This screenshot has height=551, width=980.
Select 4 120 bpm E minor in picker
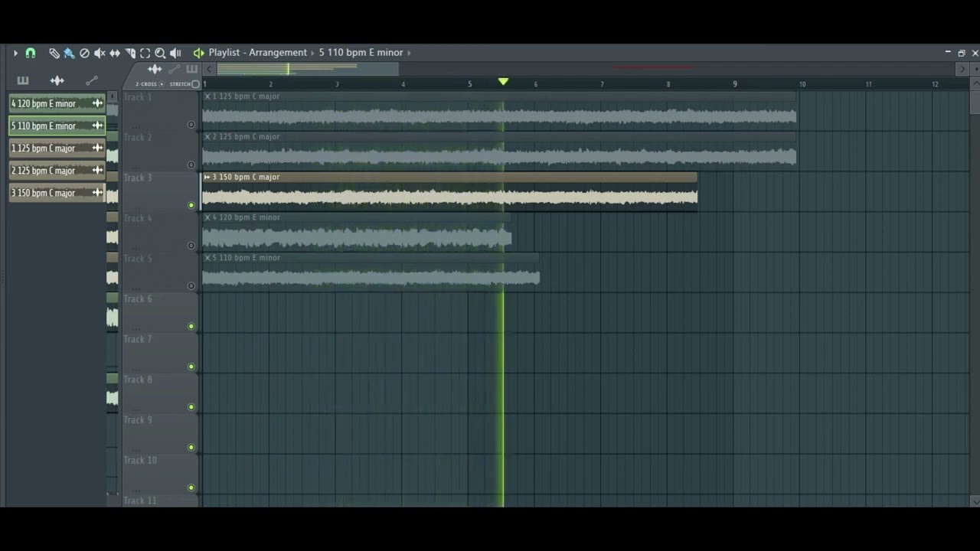tap(57, 103)
